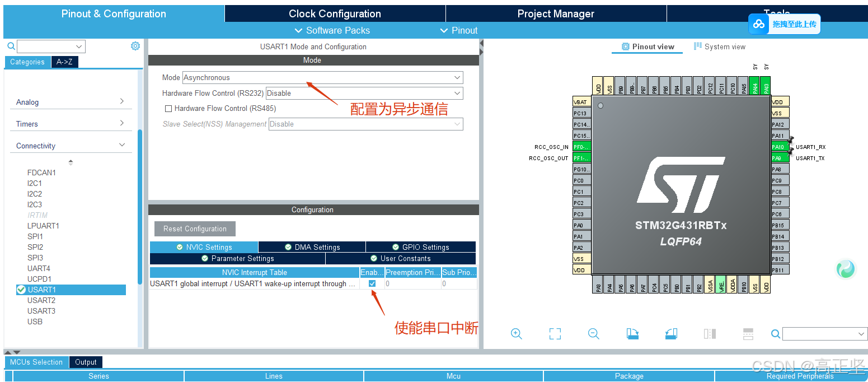Select I2C1 in the Connectivity list
The image size is (868, 382).
[35, 183]
